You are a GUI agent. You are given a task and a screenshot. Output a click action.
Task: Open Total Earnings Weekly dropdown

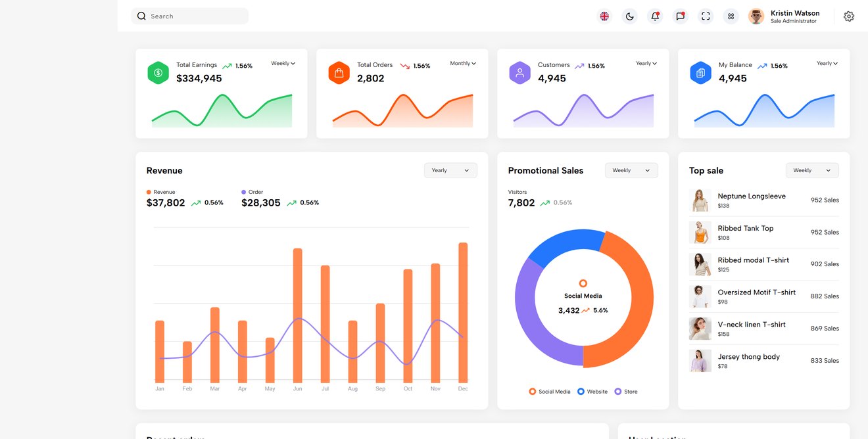[283, 64]
